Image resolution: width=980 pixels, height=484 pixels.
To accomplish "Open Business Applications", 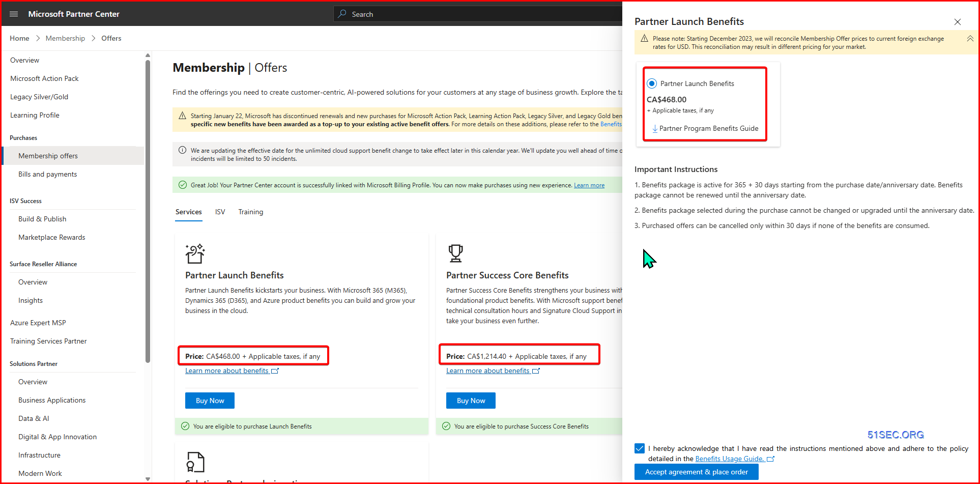I will click(52, 400).
